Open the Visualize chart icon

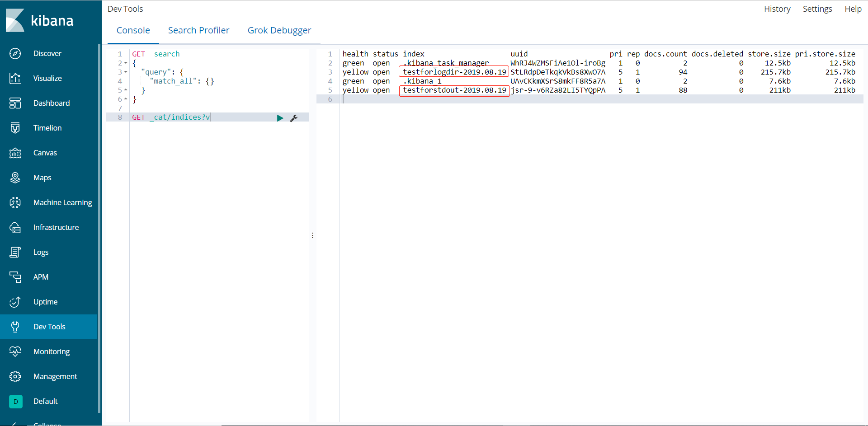coord(15,78)
